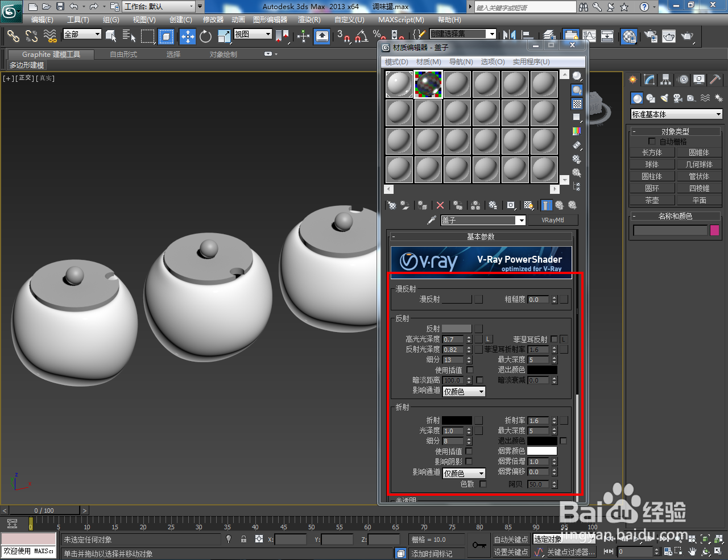The width and height of the screenshot is (728, 560).
Task: Click the VRayMtl material type button
Action: pyautogui.click(x=553, y=220)
